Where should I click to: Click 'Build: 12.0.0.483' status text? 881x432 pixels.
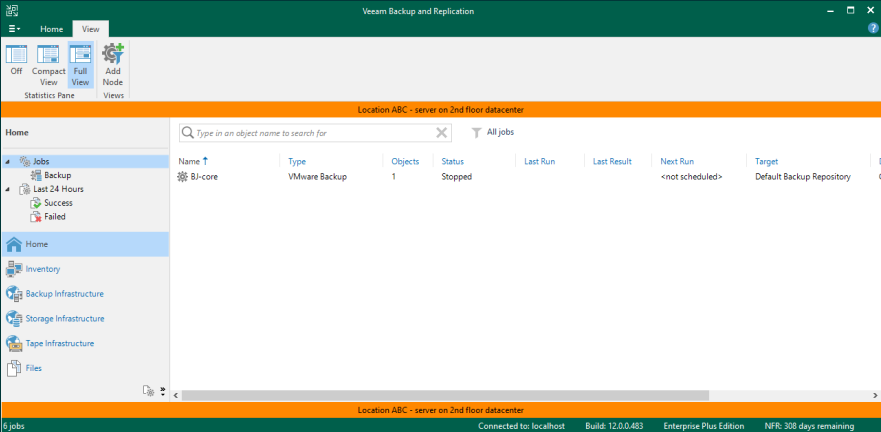point(615,426)
